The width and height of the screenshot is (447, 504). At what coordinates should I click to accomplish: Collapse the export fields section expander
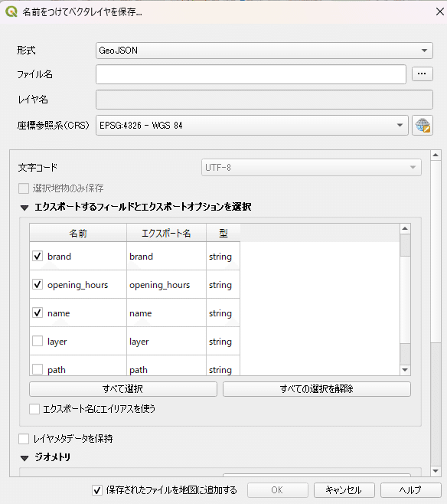24,208
